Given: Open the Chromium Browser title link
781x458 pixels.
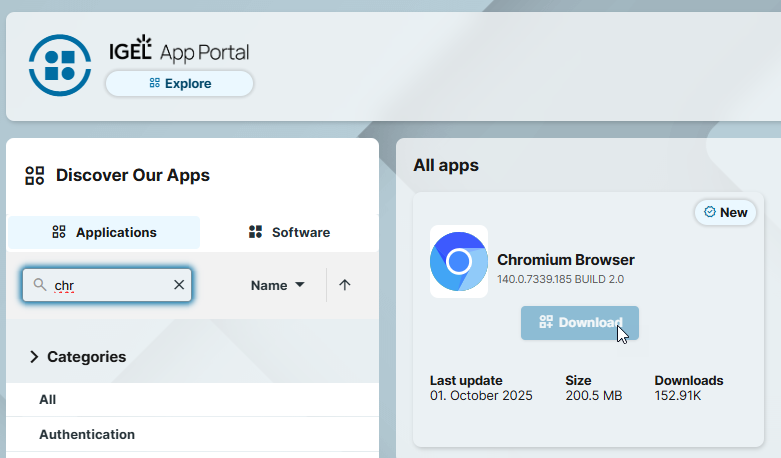Looking at the screenshot, I should pyautogui.click(x=565, y=260).
